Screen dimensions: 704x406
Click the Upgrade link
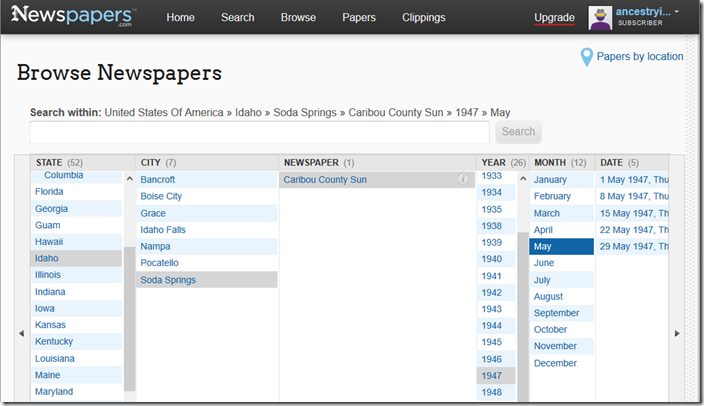(x=554, y=18)
